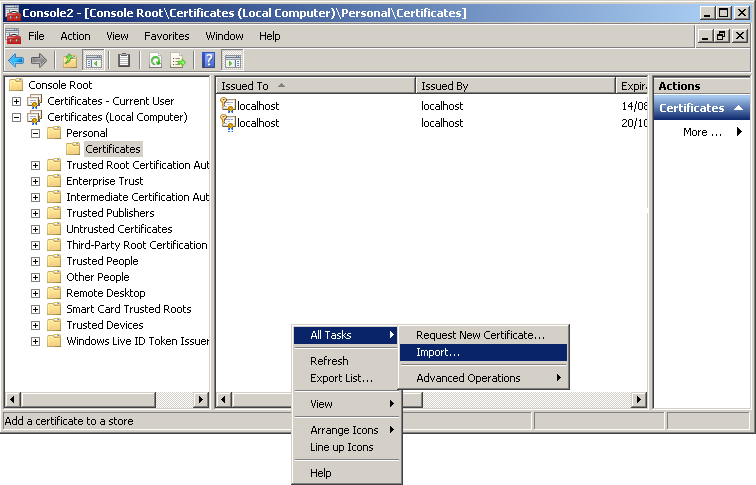Click the Back arrow toolbar icon
The width and height of the screenshot is (756, 485).
(x=16, y=60)
